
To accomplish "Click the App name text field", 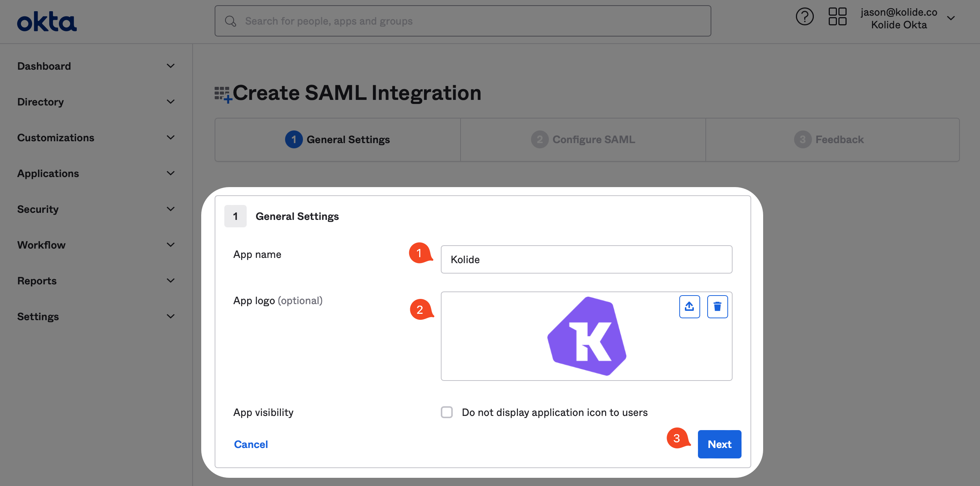I will coord(586,259).
